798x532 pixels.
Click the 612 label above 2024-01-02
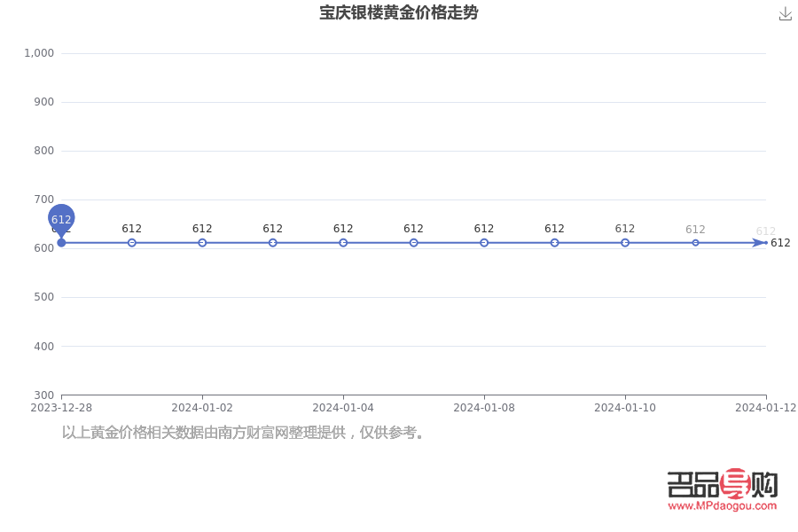[202, 228]
